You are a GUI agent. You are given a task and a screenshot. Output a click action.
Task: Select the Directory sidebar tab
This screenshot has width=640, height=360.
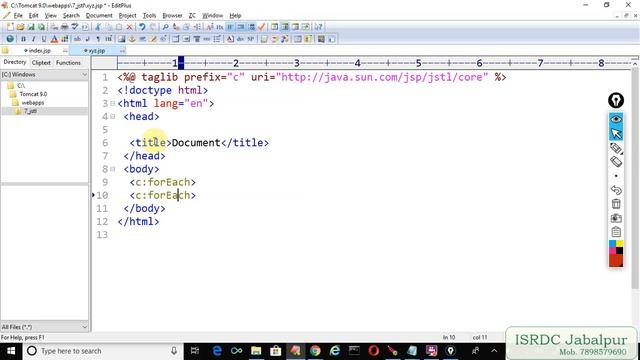15,62
